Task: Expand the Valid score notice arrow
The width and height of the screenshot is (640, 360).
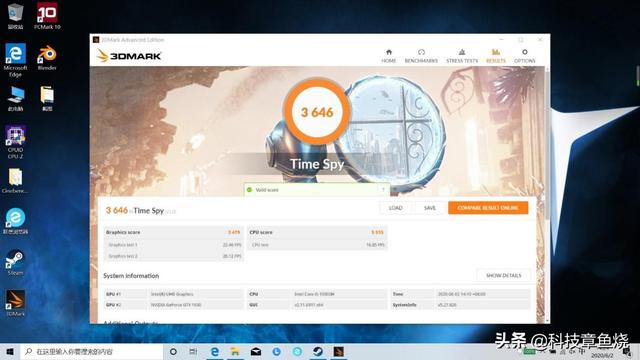Action: (x=383, y=190)
